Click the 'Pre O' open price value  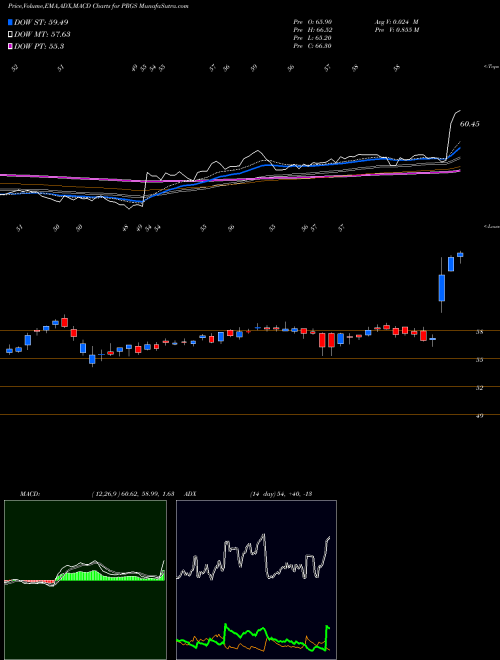click(x=313, y=21)
